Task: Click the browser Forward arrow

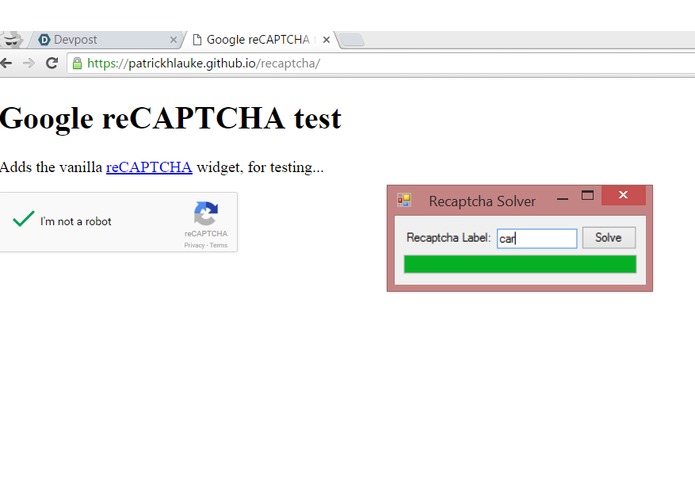Action: [x=29, y=63]
